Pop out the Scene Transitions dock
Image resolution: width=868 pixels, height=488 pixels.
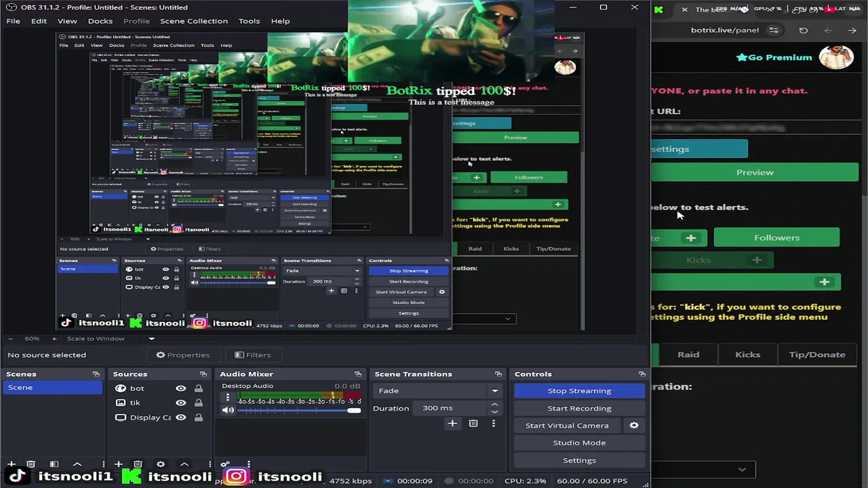pyautogui.click(x=498, y=374)
